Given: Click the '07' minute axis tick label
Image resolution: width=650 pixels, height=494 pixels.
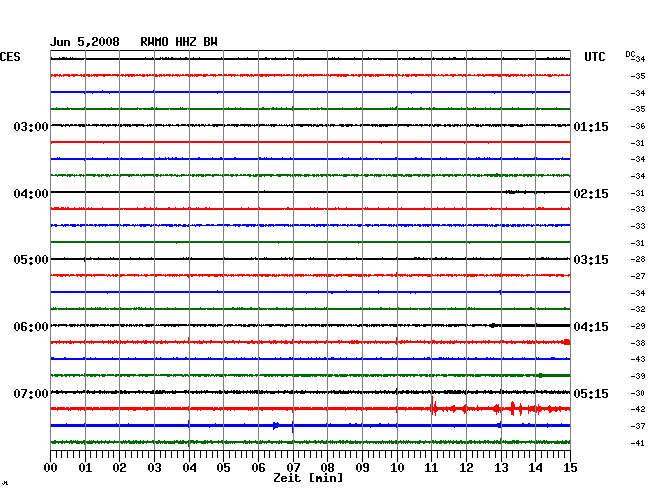Looking at the screenshot, I should coord(293,468).
